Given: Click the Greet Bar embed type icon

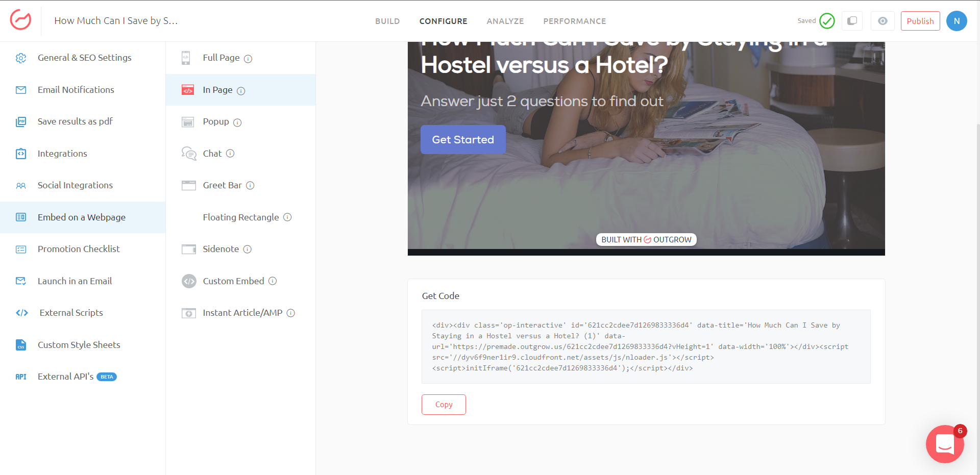Looking at the screenshot, I should (x=189, y=185).
